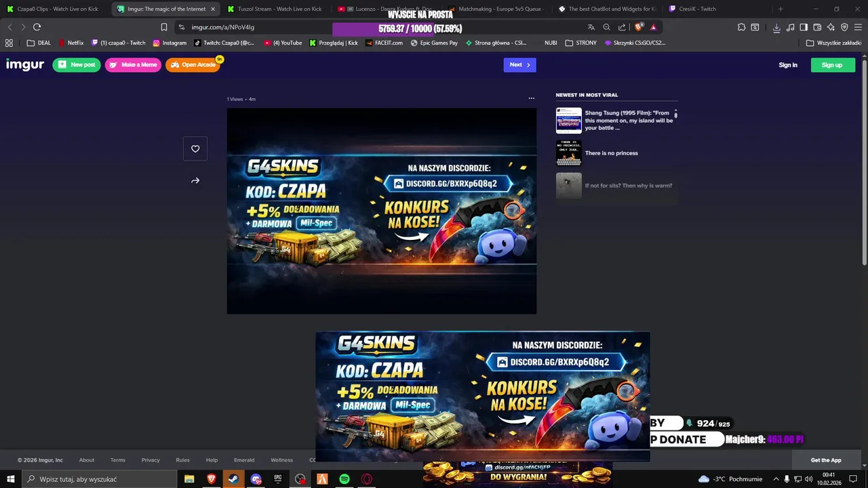The image size is (868, 488).
Task: Click the Next post button
Action: (519, 64)
